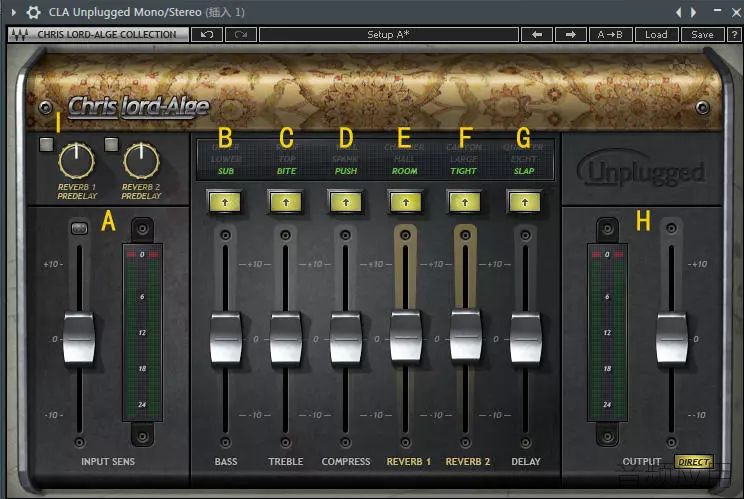Toggle the lit Reverb 1 mute light
This screenshot has height=499, width=744.
point(405,235)
